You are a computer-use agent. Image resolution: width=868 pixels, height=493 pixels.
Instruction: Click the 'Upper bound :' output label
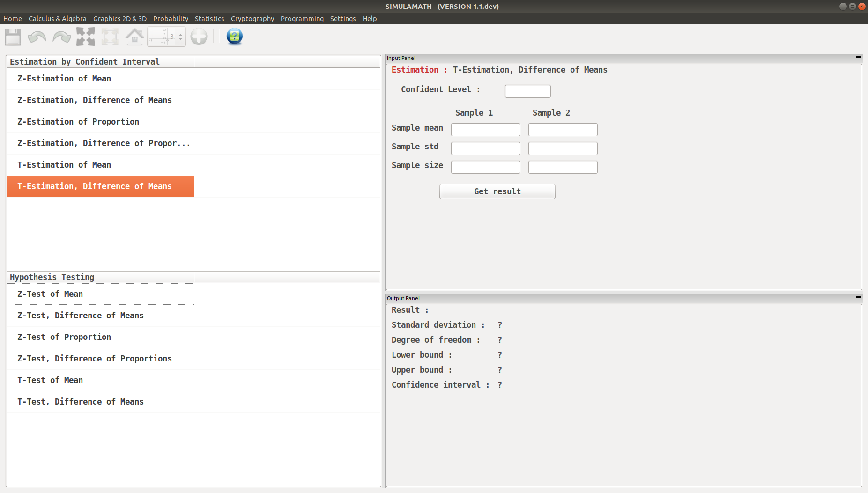[422, 370]
